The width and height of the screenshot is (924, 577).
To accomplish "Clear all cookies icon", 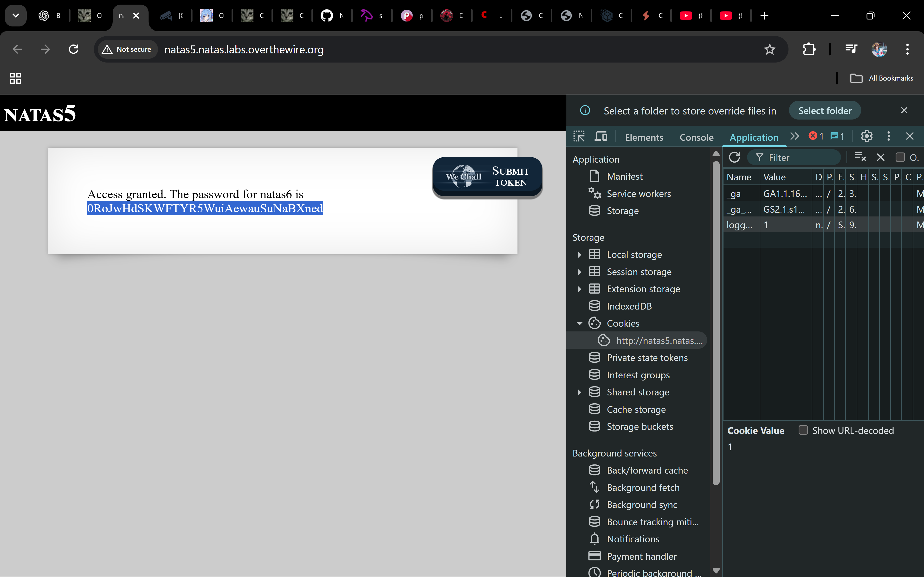I will point(860,157).
